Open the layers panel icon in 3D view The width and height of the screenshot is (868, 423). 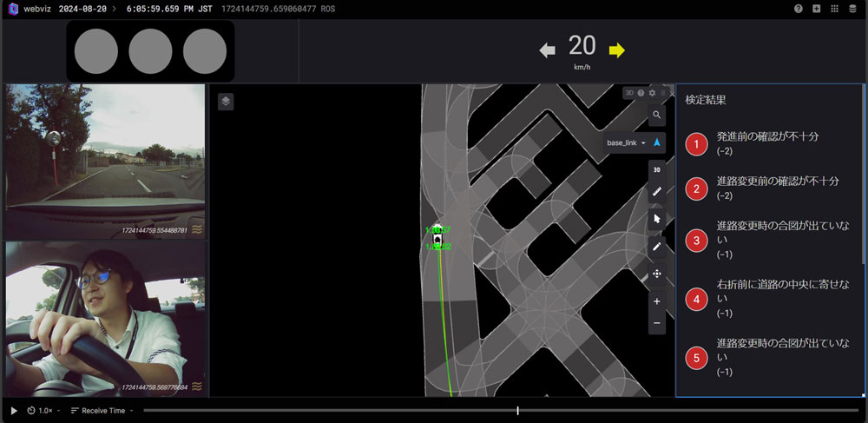point(226,102)
